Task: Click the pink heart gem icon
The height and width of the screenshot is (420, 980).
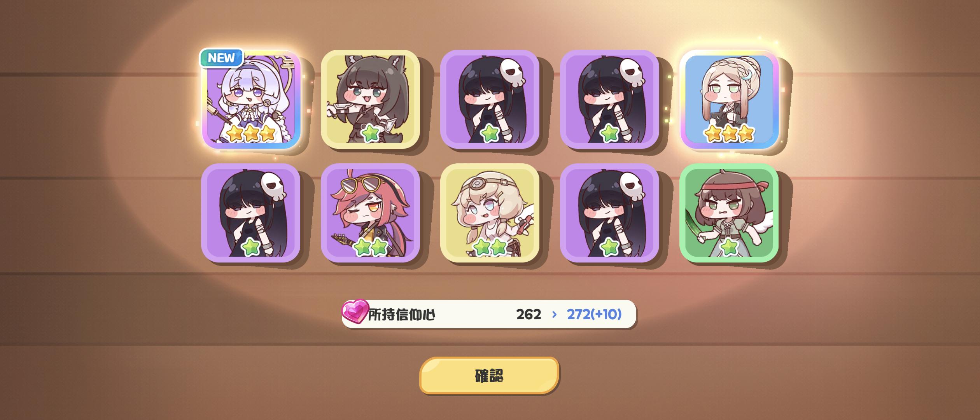Action: (355, 311)
